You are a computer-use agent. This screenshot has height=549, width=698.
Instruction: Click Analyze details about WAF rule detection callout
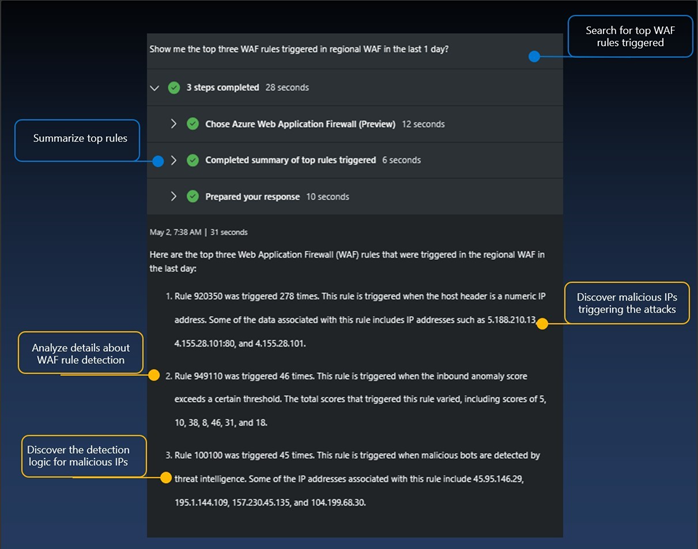tap(81, 353)
